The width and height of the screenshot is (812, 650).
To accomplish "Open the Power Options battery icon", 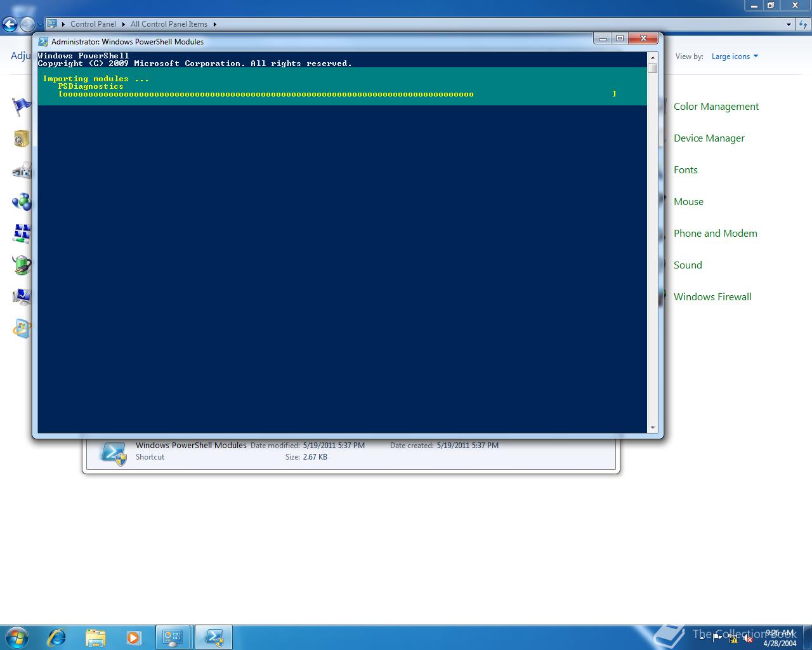I will 22,265.
